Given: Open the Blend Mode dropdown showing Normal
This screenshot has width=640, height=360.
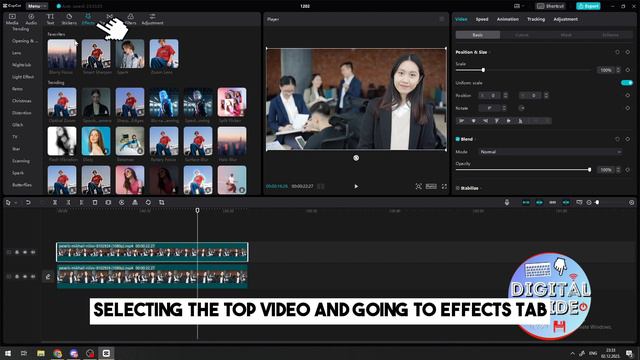Looking at the screenshot, I should (551, 152).
